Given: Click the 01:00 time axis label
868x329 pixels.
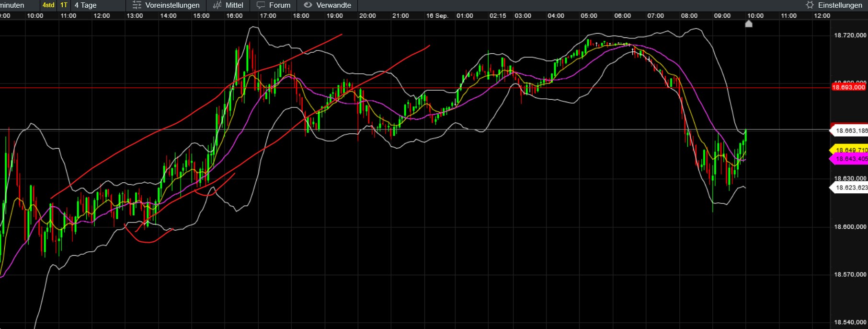Looking at the screenshot, I should [x=465, y=16].
